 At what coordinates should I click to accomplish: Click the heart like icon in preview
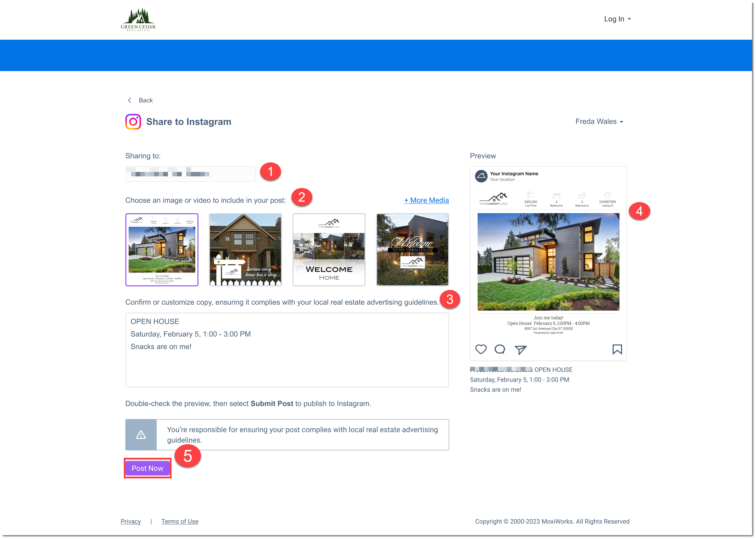pyautogui.click(x=481, y=349)
